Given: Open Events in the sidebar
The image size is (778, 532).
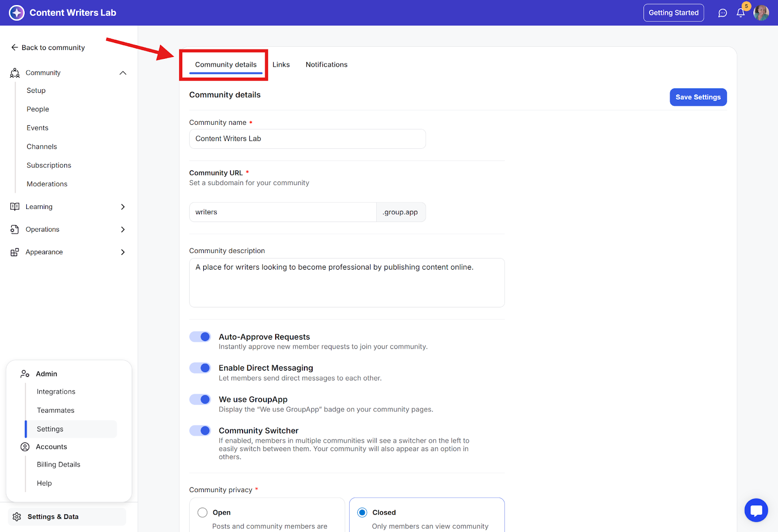Looking at the screenshot, I should tap(37, 128).
